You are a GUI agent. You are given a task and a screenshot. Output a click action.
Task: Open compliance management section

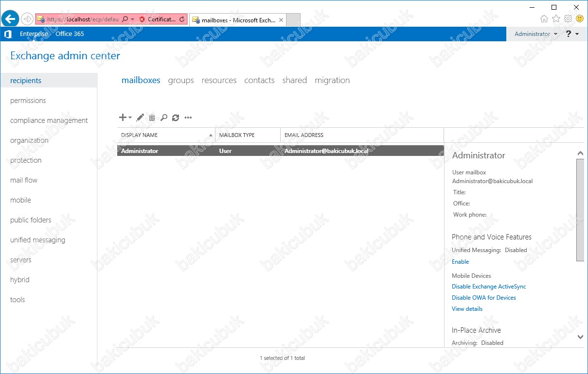tap(49, 120)
